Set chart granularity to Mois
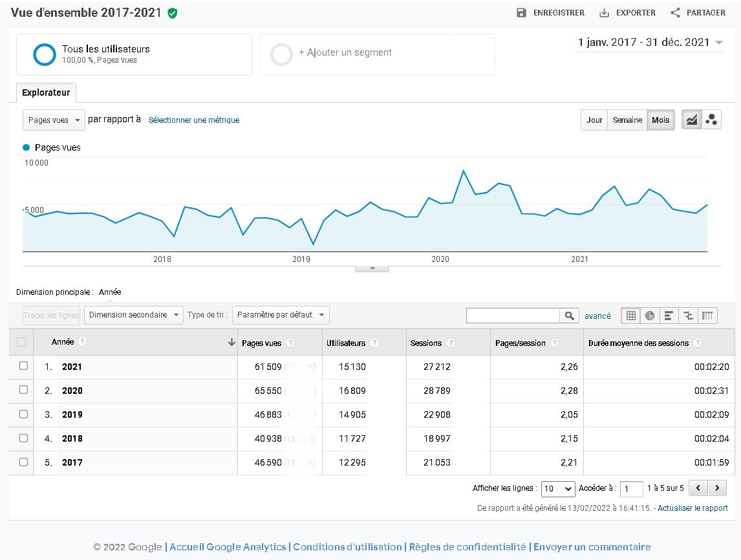 coord(660,120)
